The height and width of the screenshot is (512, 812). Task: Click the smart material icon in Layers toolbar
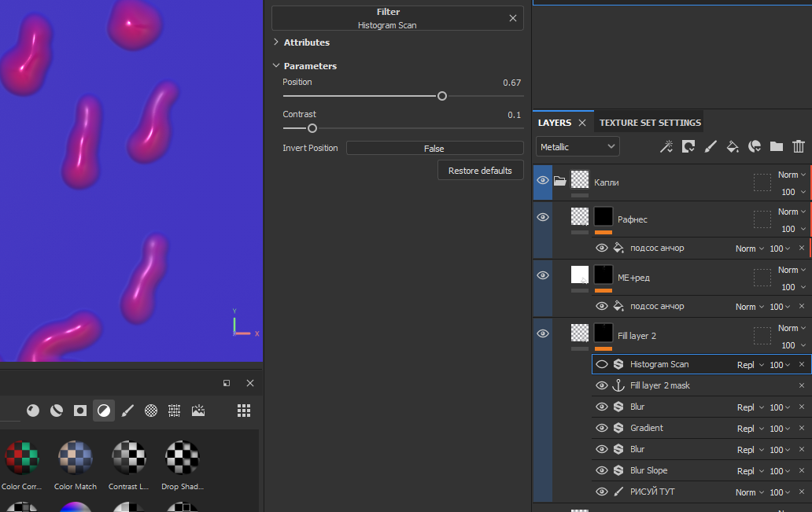[755, 146]
